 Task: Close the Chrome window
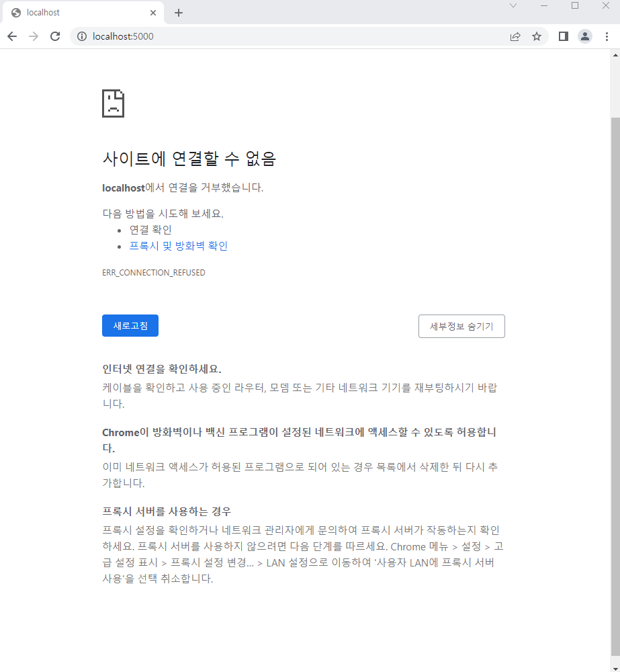pyautogui.click(x=606, y=5)
